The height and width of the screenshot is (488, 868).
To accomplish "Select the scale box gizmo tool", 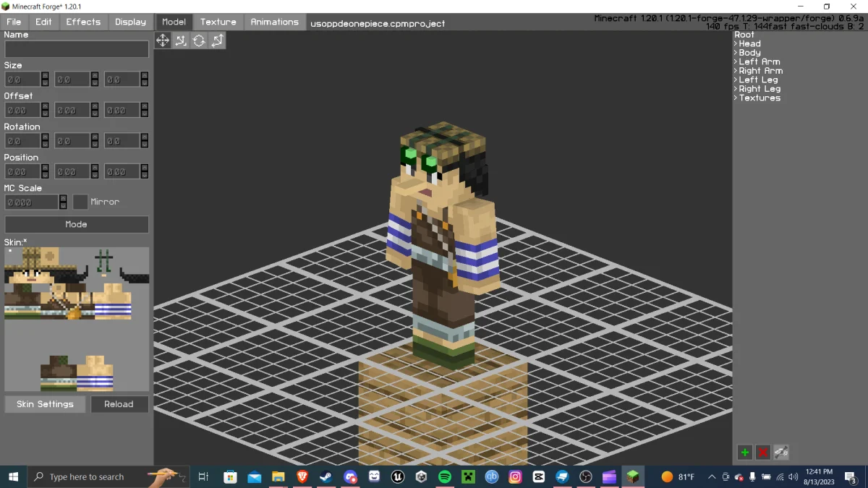I will point(217,40).
